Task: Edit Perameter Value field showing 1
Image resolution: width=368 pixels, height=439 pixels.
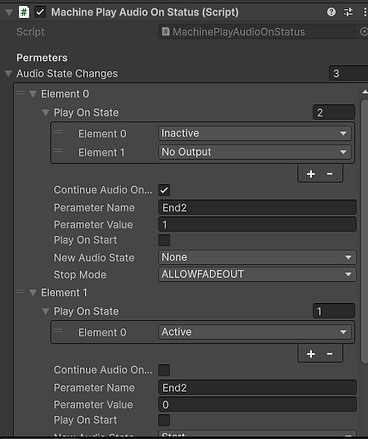Action: pos(257,225)
